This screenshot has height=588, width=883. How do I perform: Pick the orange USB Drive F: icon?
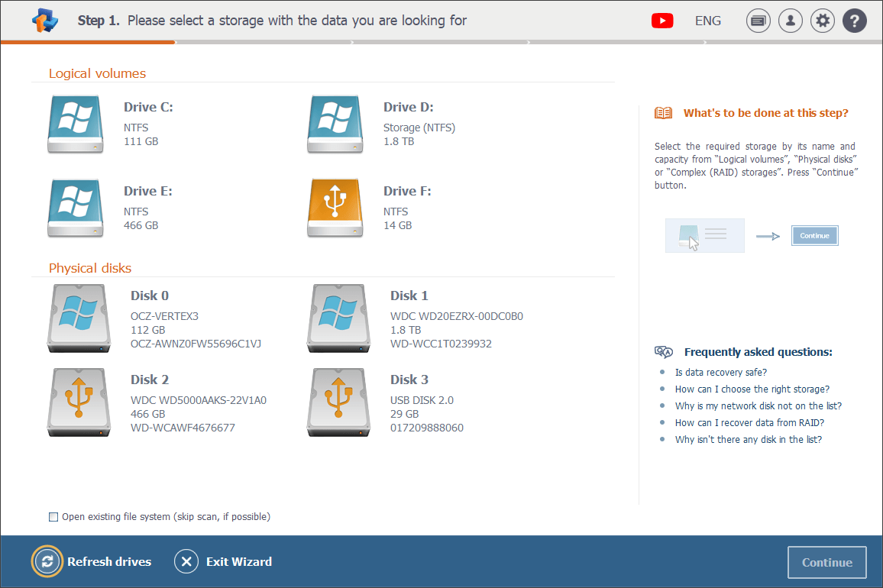pos(335,208)
